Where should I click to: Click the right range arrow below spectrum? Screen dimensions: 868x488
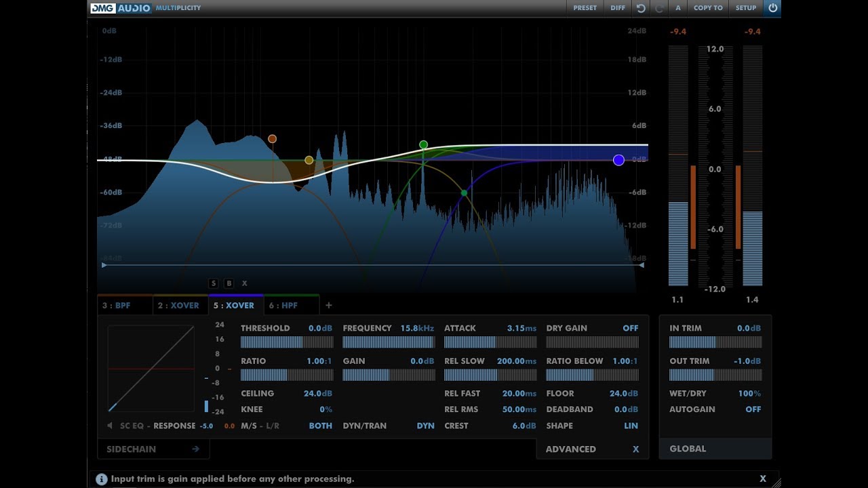point(641,265)
